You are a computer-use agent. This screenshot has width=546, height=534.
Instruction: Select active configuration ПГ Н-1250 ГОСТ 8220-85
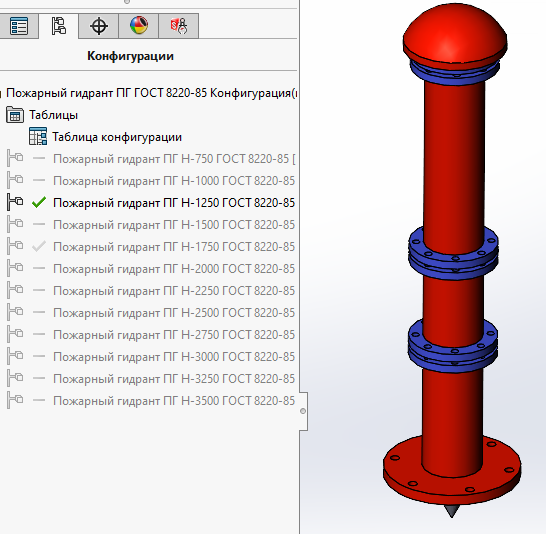click(174, 203)
